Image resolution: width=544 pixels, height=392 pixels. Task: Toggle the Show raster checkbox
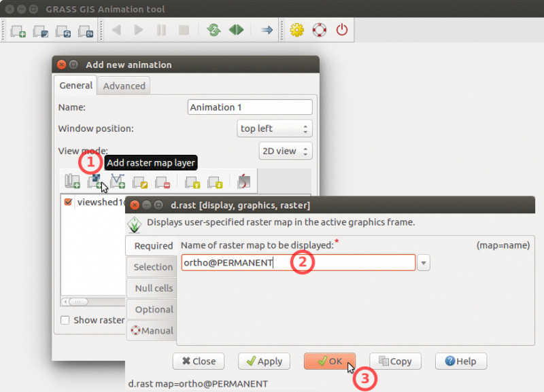pyautogui.click(x=65, y=320)
